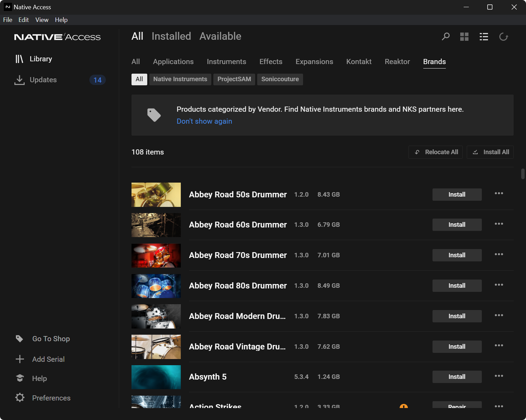
Task: Click Don't show again link
Action: click(x=204, y=121)
